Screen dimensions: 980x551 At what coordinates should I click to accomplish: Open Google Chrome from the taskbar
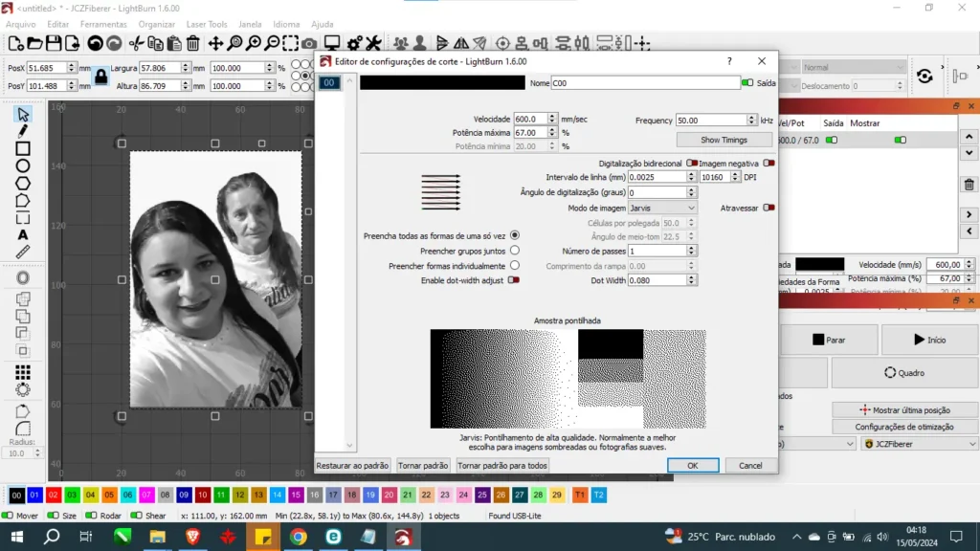299,537
